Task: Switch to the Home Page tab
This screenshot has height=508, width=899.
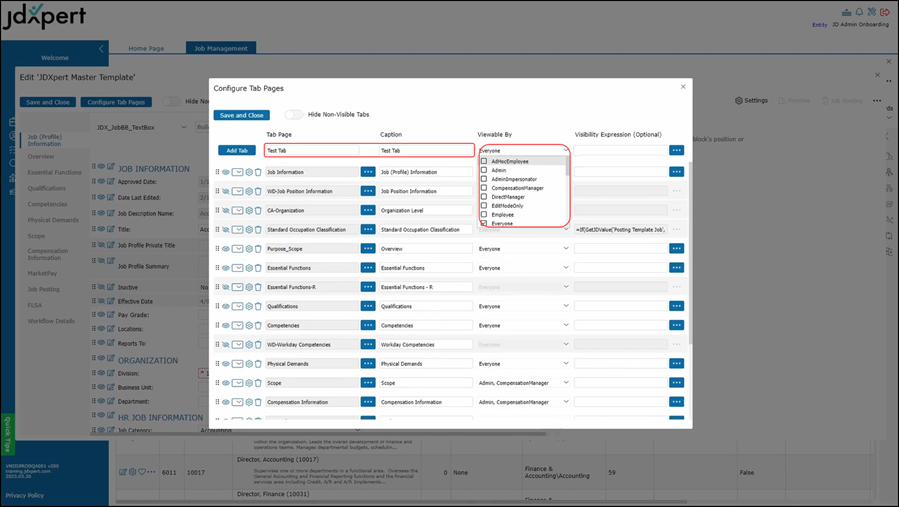Action: point(146,48)
